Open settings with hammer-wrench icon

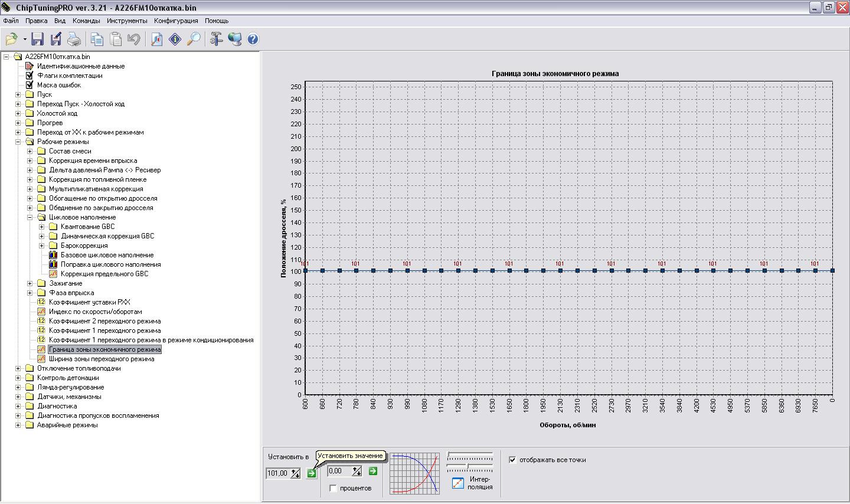click(x=216, y=40)
